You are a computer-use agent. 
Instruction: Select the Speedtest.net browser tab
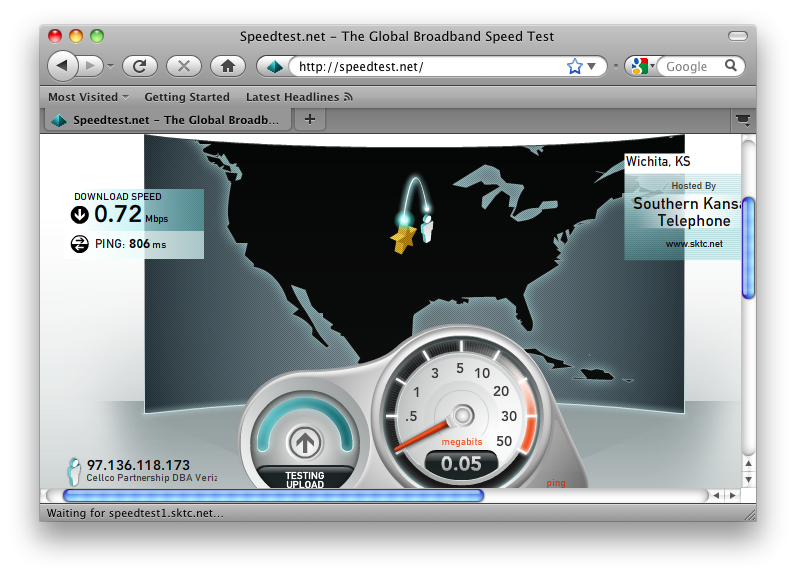pos(168,120)
